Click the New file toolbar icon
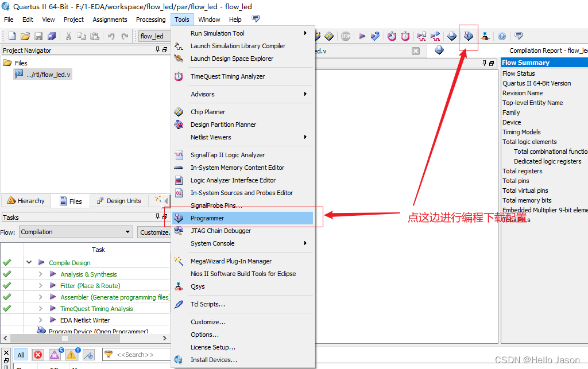Image resolution: width=588 pixels, height=369 pixels. coord(12,36)
